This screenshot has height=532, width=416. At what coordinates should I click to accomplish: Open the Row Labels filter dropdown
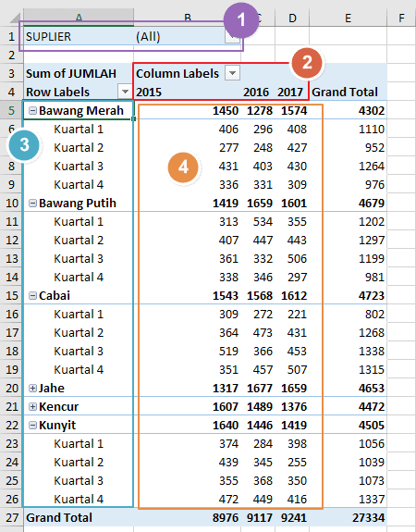(x=125, y=92)
